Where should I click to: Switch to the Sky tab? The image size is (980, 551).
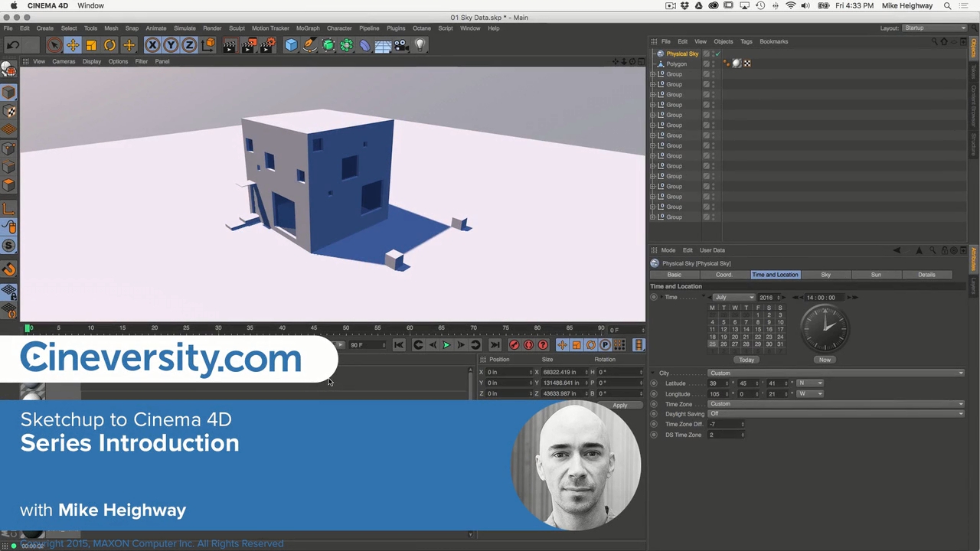point(825,275)
